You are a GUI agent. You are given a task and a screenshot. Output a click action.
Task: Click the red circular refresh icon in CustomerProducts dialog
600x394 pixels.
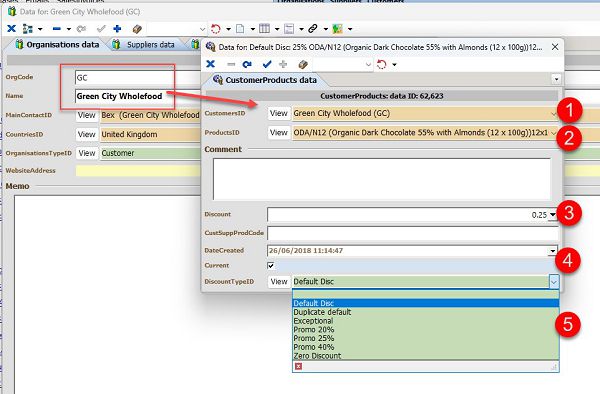click(382, 64)
